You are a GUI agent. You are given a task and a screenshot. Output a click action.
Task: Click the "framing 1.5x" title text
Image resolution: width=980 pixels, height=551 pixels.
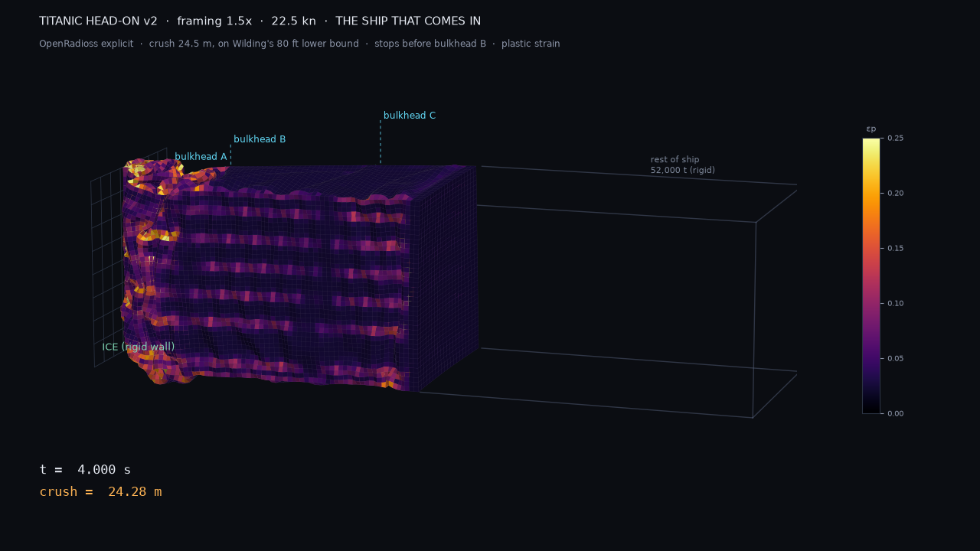(x=214, y=21)
